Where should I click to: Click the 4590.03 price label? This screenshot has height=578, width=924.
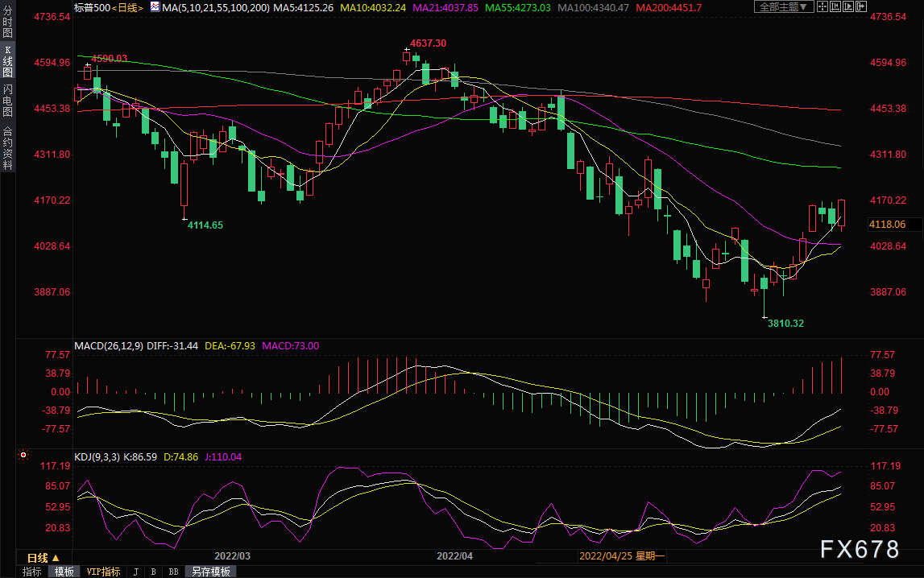pyautogui.click(x=110, y=58)
